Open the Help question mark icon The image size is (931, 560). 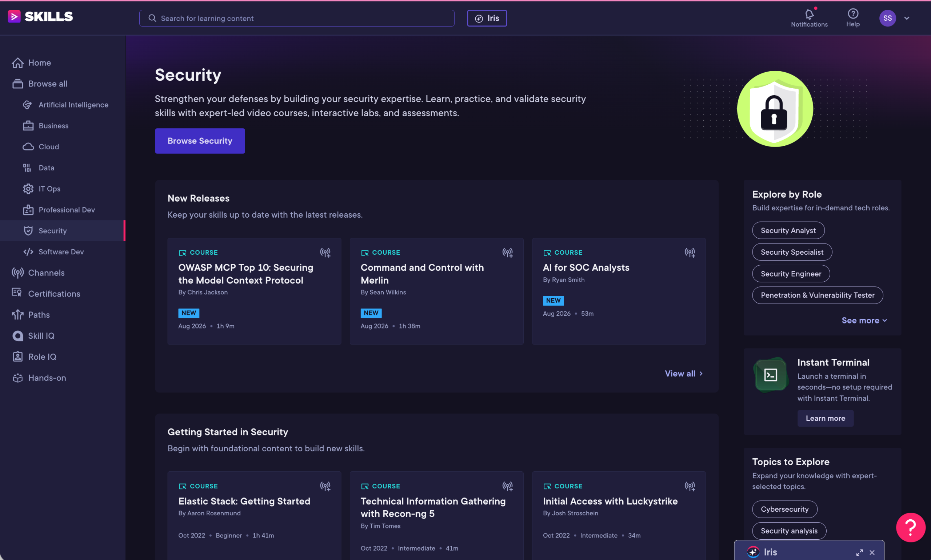click(x=852, y=13)
